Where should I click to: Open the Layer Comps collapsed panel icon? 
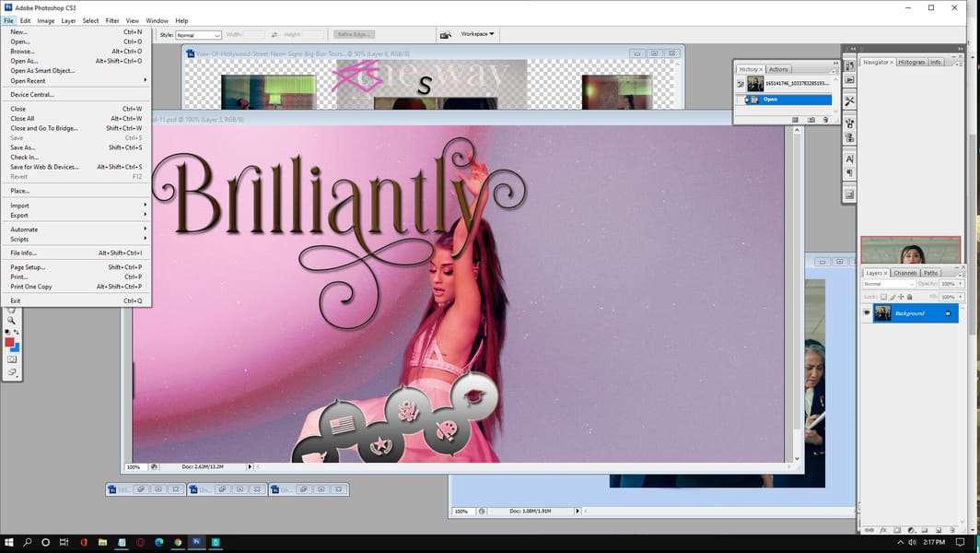(849, 194)
